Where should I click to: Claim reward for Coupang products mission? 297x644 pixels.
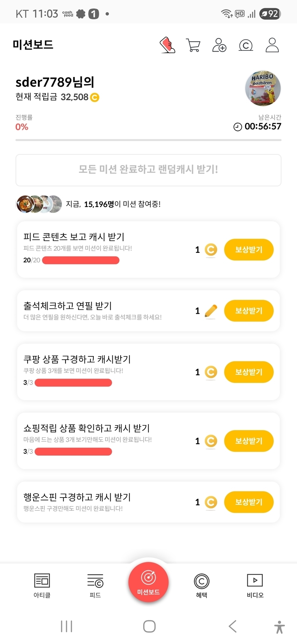click(x=249, y=372)
